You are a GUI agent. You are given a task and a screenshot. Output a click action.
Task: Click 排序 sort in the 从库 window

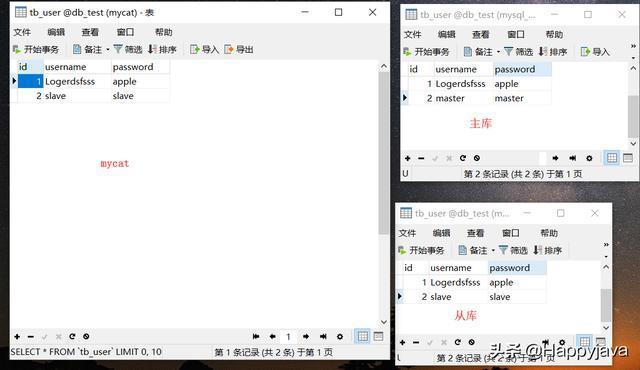point(548,250)
